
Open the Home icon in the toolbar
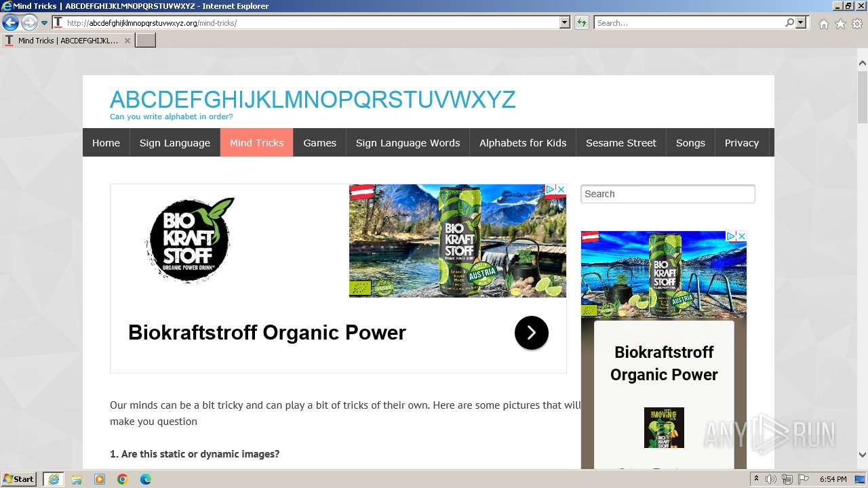pos(823,24)
